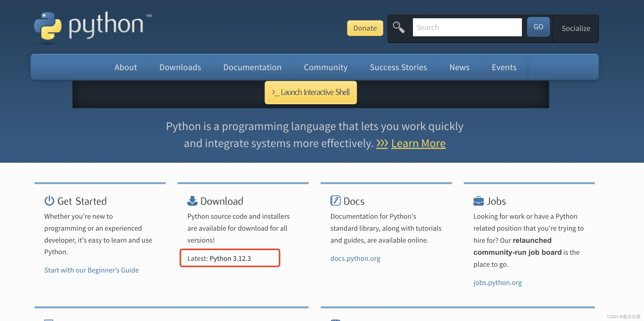
Task: Open the News menu
Action: click(x=459, y=67)
